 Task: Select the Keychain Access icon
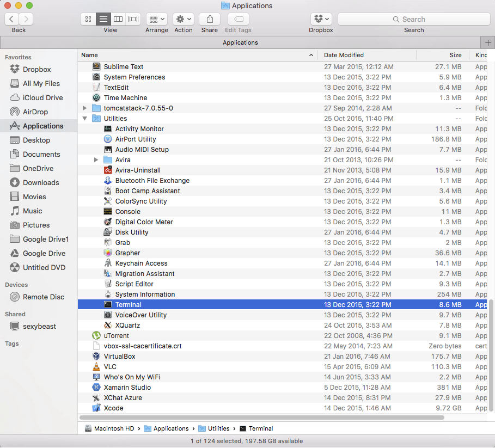pyautogui.click(x=108, y=263)
